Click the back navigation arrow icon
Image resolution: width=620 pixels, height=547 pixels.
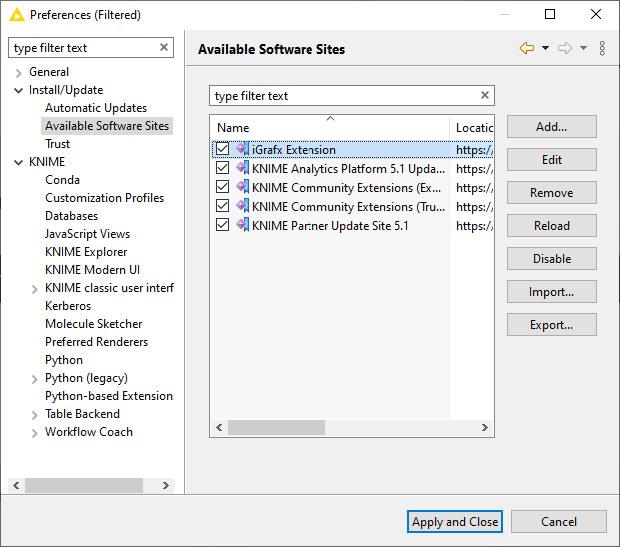[x=526, y=48]
